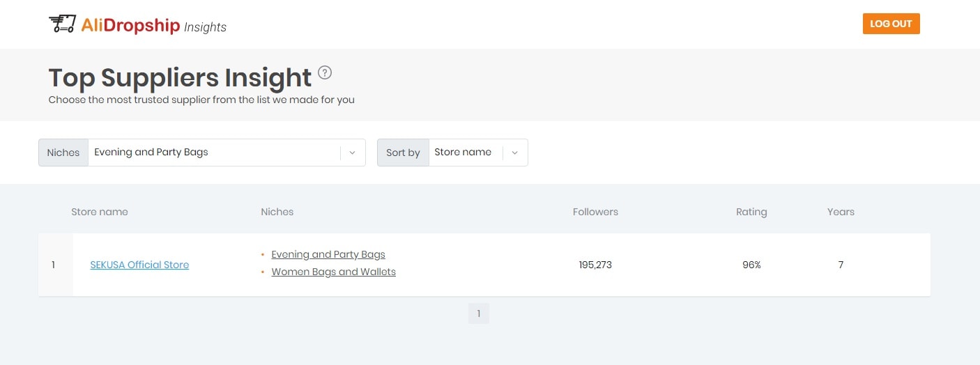This screenshot has height=365, width=980.
Task: Go to page 1 in pagination
Action: pos(479,313)
